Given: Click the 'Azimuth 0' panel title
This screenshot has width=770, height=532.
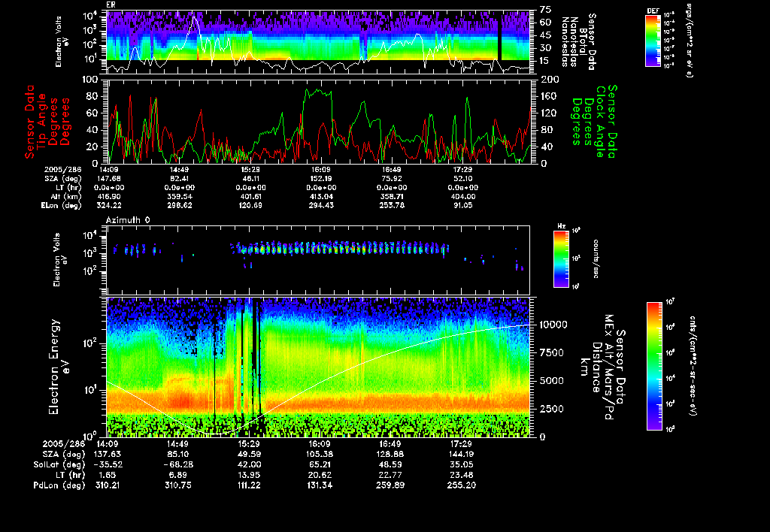Looking at the screenshot, I should click(x=128, y=220).
